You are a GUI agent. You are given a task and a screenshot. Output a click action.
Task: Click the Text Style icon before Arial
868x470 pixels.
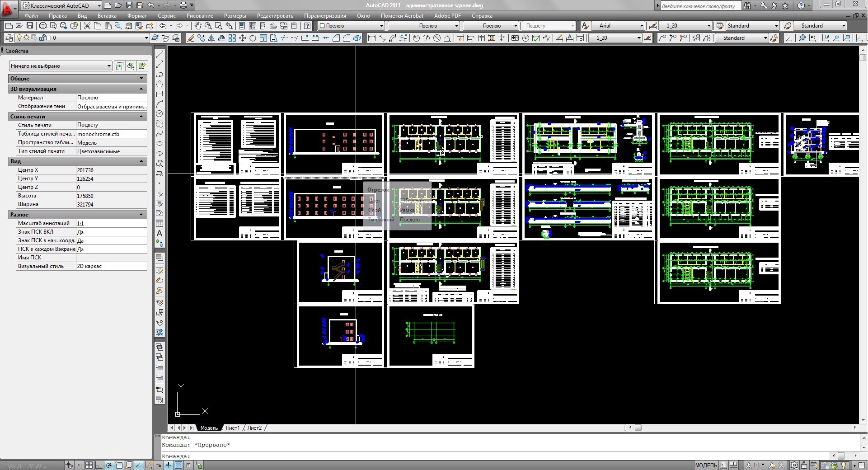coord(585,26)
